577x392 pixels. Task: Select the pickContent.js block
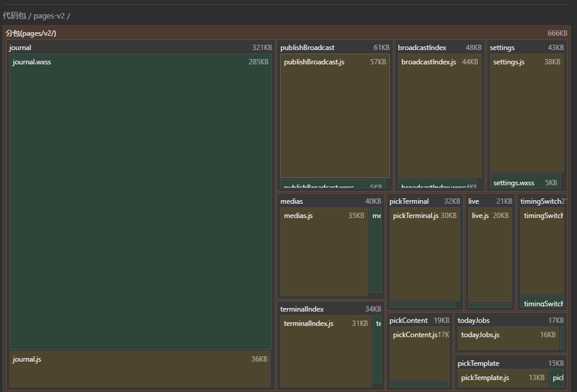420,354
